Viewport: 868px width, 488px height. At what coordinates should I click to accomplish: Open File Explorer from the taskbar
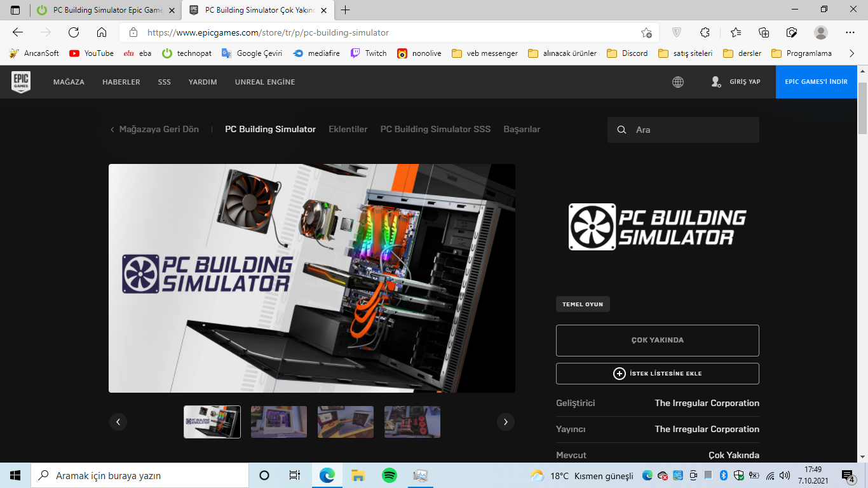(x=358, y=475)
